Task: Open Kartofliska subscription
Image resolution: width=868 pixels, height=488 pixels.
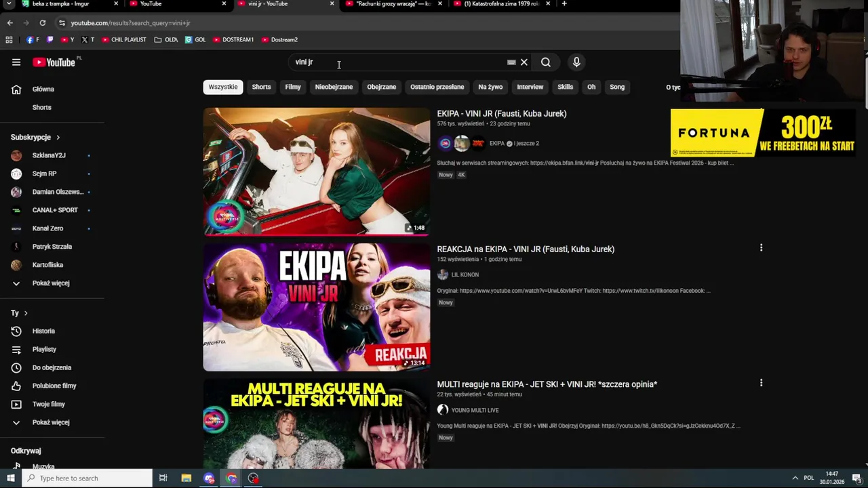Action: click(x=47, y=265)
